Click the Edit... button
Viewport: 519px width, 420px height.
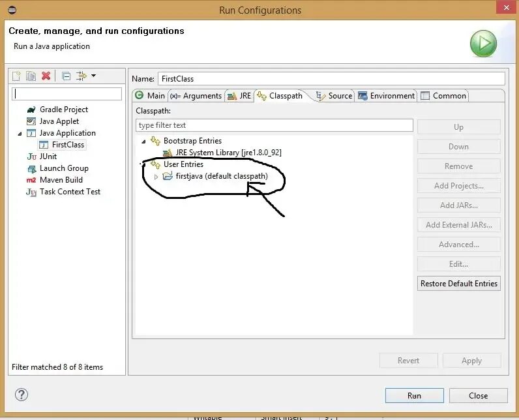[459, 263]
